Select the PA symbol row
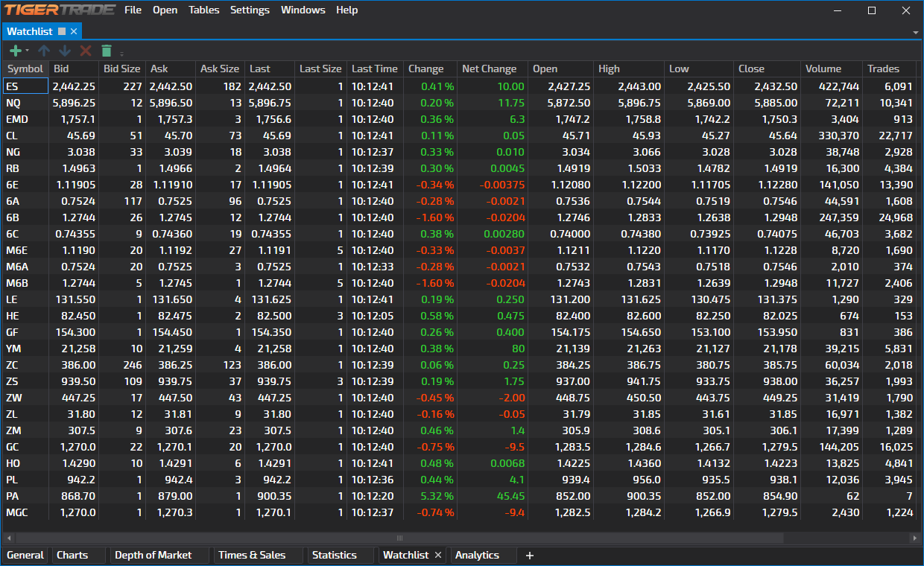 coord(460,496)
